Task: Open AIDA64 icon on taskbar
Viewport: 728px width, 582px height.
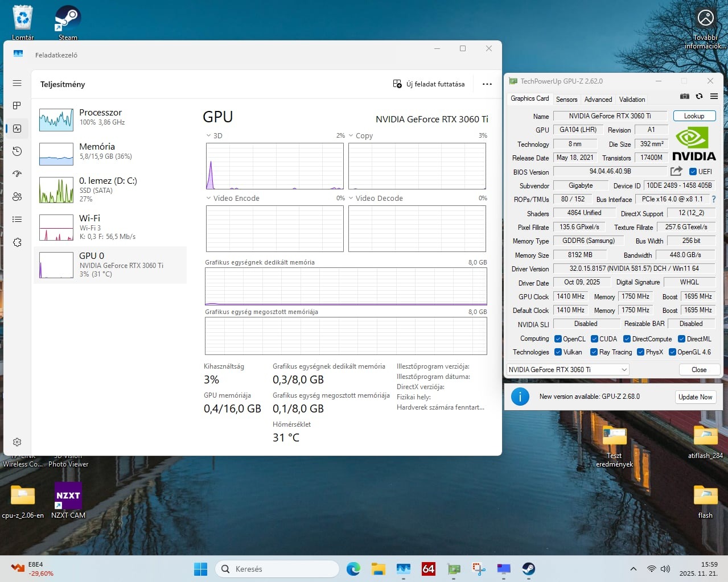Action: 429,569
